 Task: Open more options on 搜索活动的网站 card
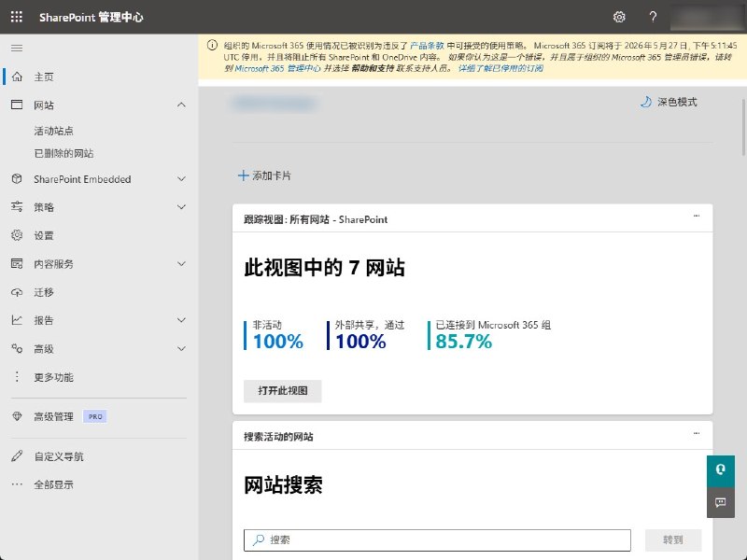pos(697,433)
